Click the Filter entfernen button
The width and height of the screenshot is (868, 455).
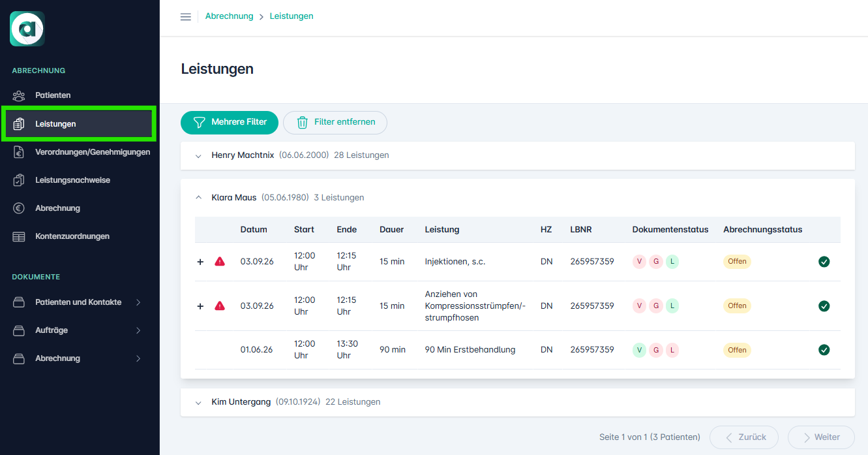tap(335, 122)
